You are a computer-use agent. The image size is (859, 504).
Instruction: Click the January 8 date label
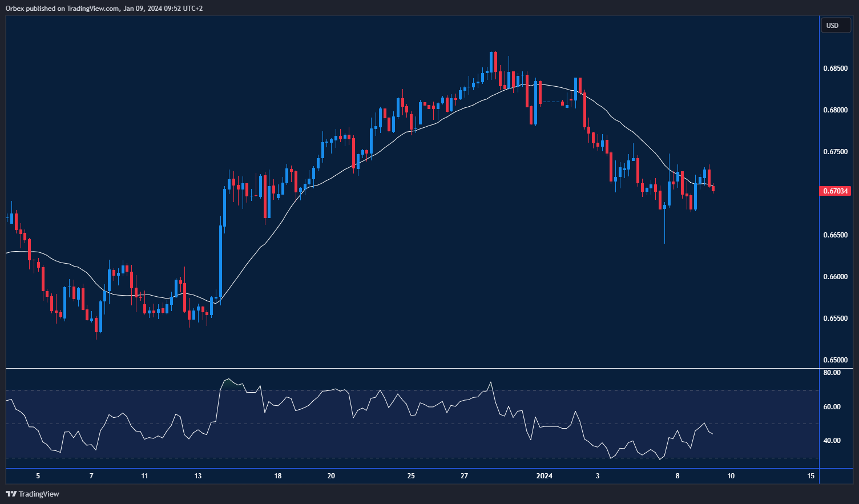point(677,475)
